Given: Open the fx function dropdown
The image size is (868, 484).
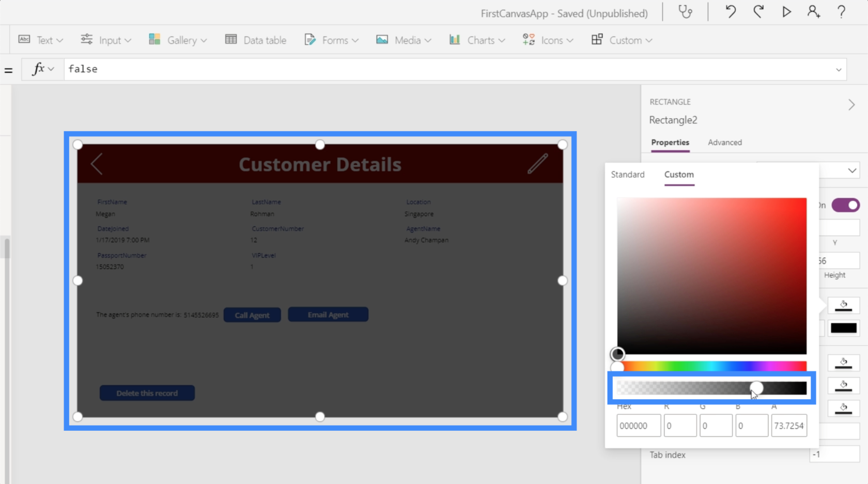Looking at the screenshot, I should click(43, 69).
